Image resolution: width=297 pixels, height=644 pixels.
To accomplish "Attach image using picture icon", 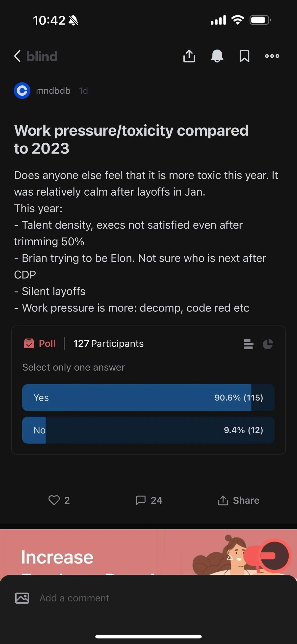I will (22, 598).
